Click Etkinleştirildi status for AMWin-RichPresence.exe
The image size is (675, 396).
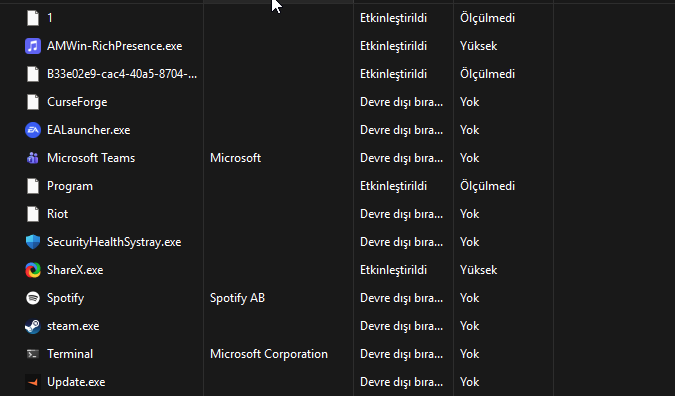pyautogui.click(x=393, y=46)
